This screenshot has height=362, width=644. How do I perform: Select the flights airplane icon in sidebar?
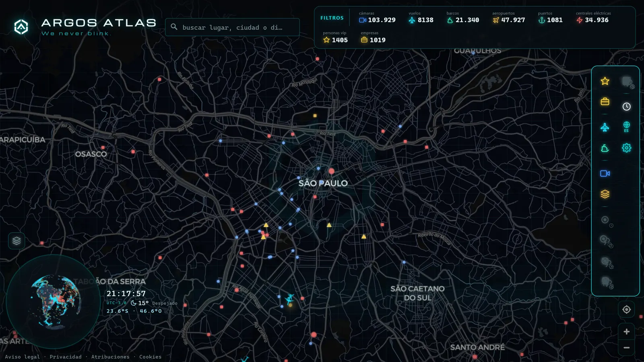(x=605, y=128)
